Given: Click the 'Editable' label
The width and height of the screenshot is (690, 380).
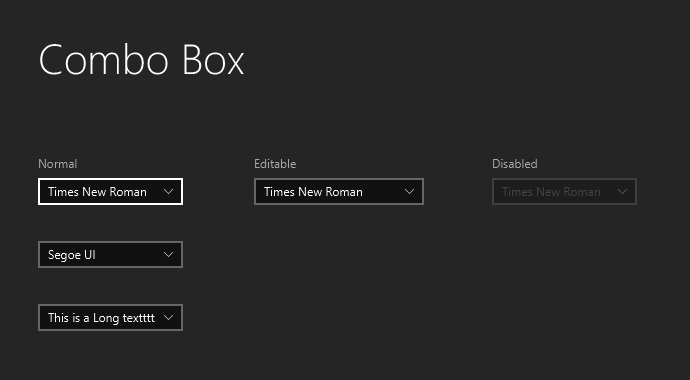Looking at the screenshot, I should [x=275, y=164].
